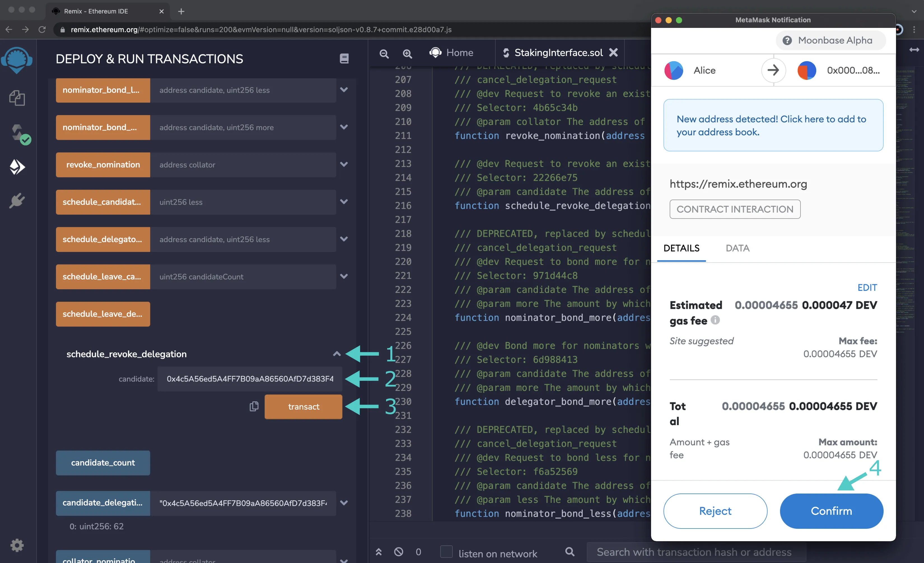Expand the nominator_bond_l... function parameters
924x563 pixels.
(344, 90)
